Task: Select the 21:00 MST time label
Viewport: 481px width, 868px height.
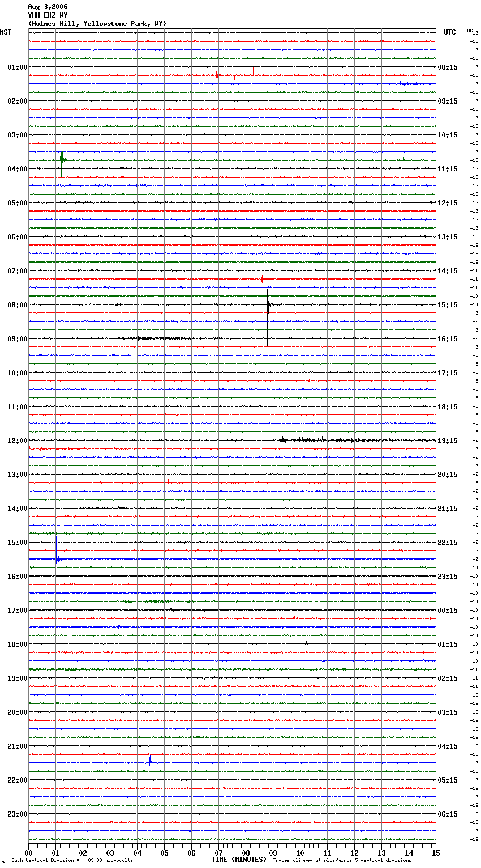Action: pos(17,746)
